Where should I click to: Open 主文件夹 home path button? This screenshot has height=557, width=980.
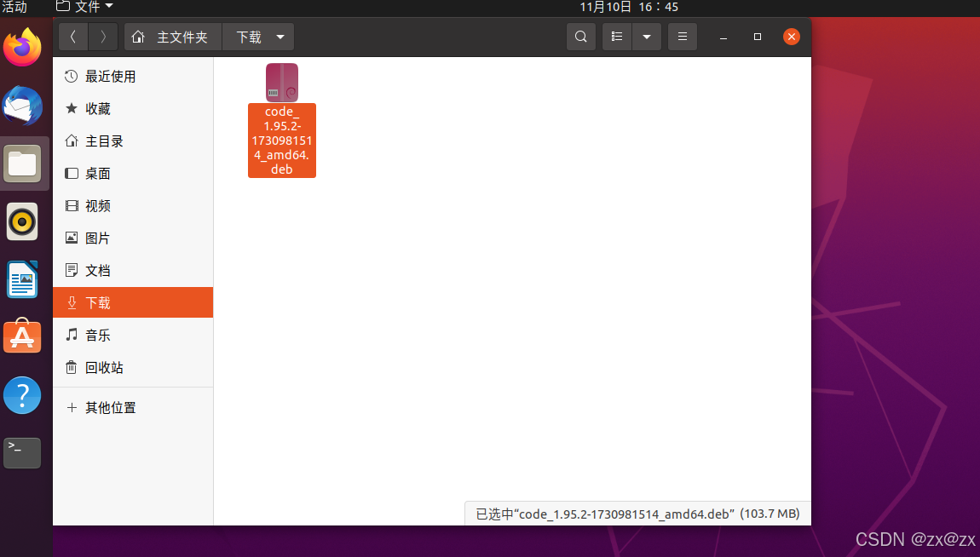(x=173, y=37)
